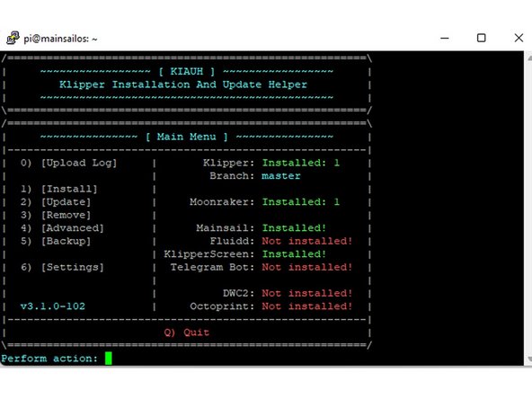This screenshot has width=532, height=399.
Task: Click the 'Branch:' label
Action: click(232, 176)
